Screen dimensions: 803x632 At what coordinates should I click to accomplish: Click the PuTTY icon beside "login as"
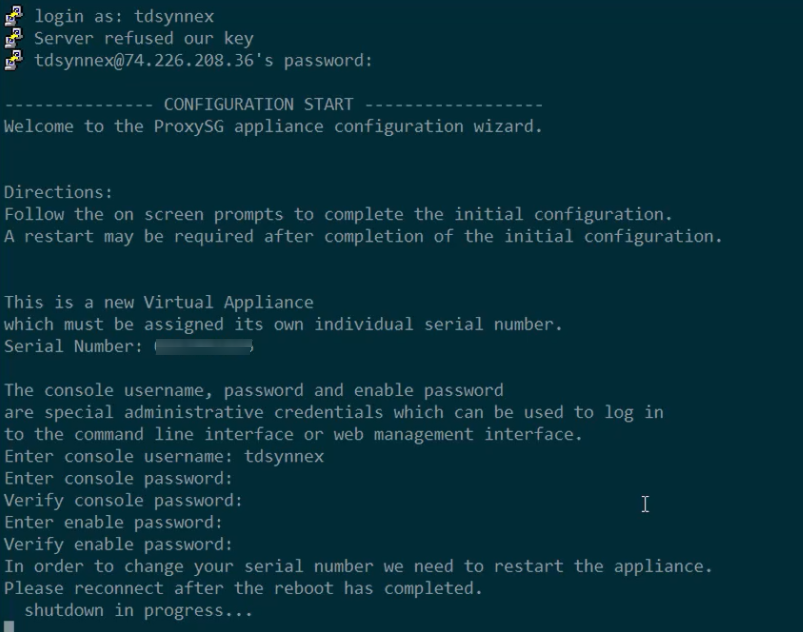coord(14,16)
